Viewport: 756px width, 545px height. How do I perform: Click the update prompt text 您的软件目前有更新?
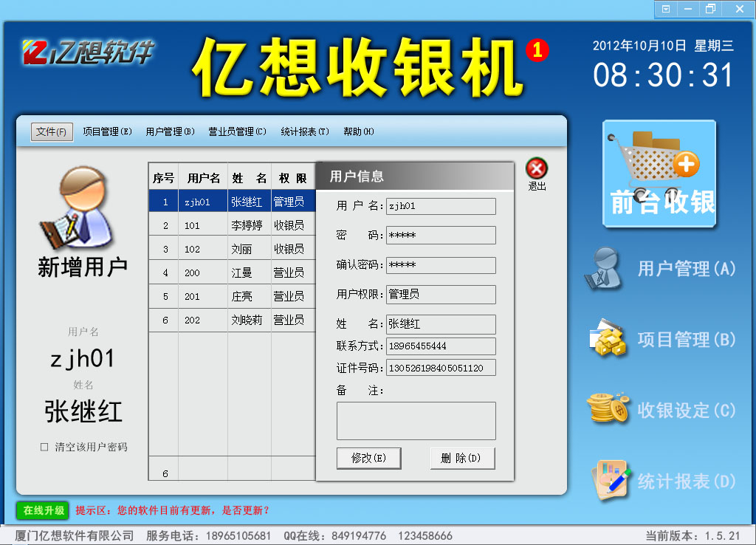[x=165, y=510]
